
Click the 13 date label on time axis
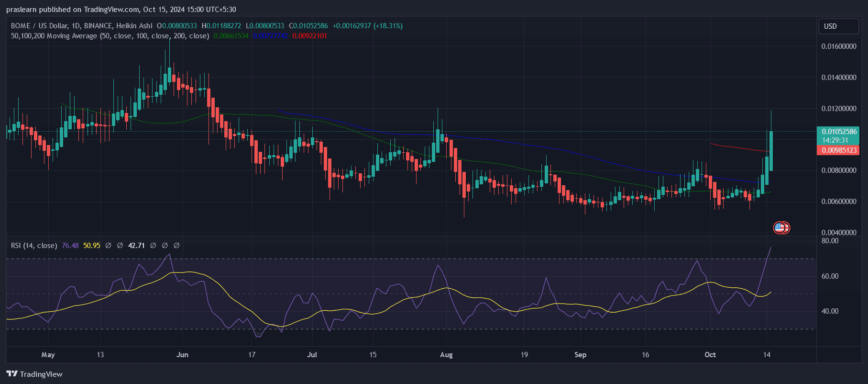point(100,355)
